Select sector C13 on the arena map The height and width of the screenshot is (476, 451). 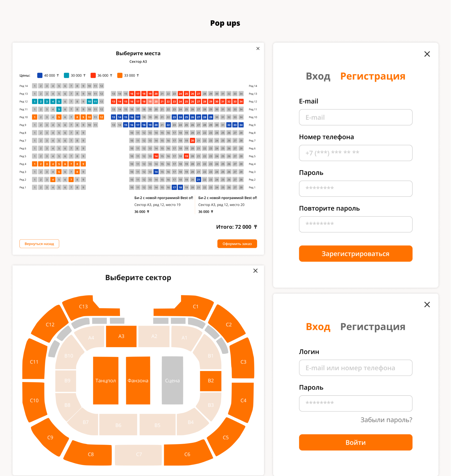(83, 307)
